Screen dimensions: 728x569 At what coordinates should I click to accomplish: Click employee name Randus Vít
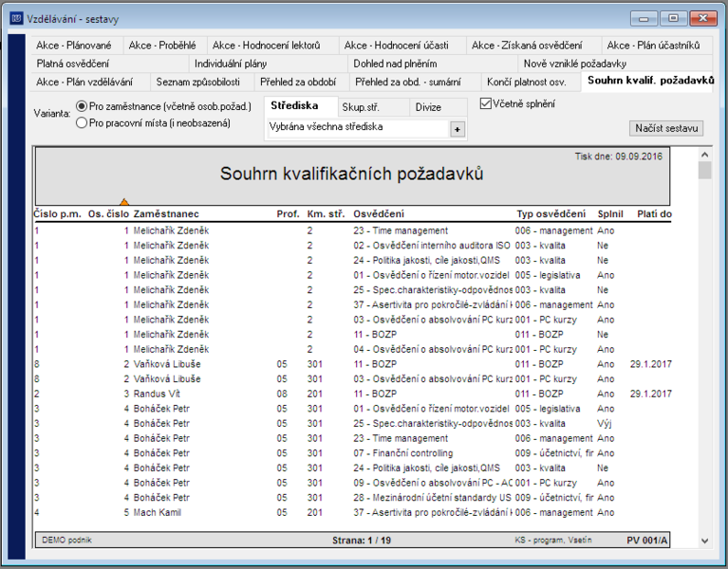click(157, 394)
